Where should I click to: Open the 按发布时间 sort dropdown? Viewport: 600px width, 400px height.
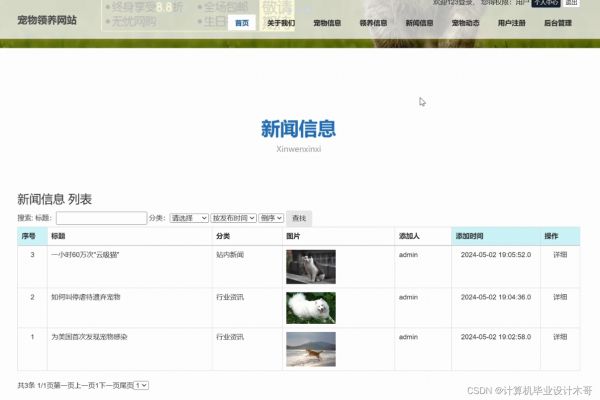click(x=234, y=218)
